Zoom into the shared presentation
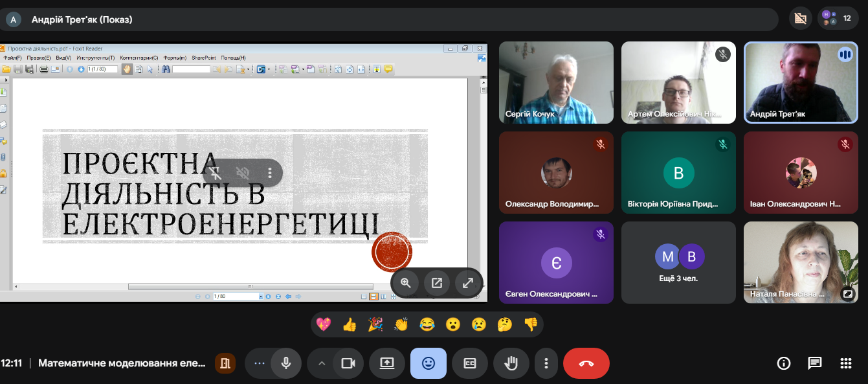868x384 pixels. pyautogui.click(x=406, y=282)
